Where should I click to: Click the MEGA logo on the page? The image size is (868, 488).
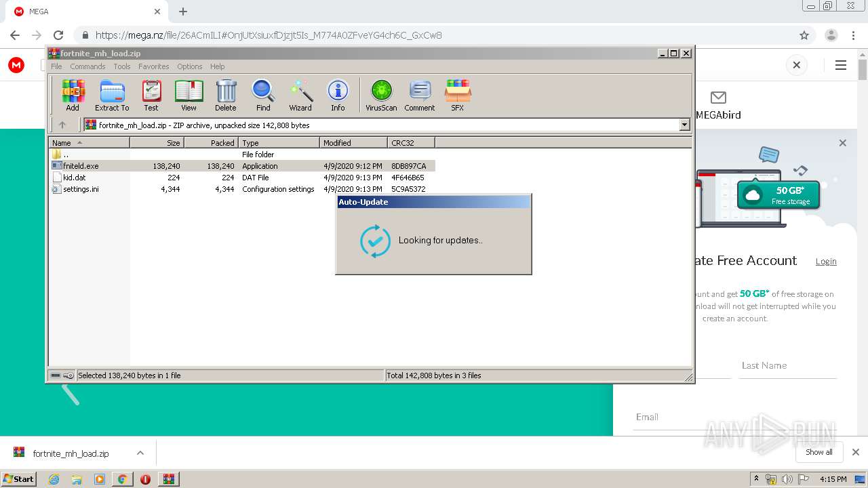point(16,65)
